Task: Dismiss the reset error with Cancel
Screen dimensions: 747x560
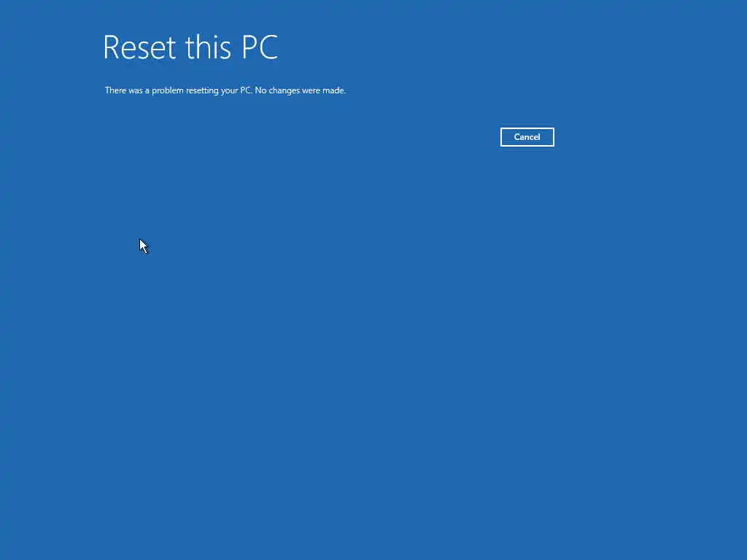Action: pyautogui.click(x=527, y=137)
